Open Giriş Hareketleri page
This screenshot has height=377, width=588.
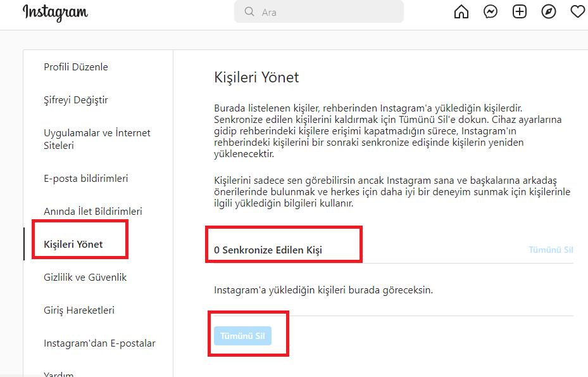tap(79, 310)
